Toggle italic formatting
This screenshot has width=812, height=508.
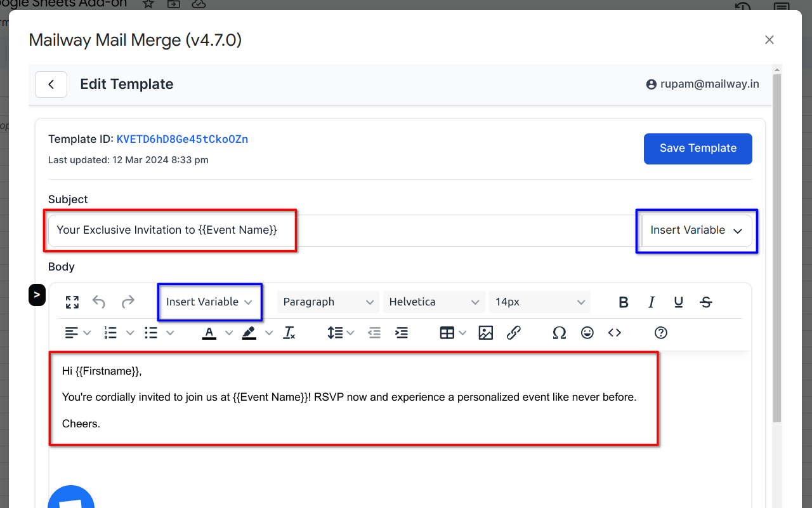[x=652, y=302]
